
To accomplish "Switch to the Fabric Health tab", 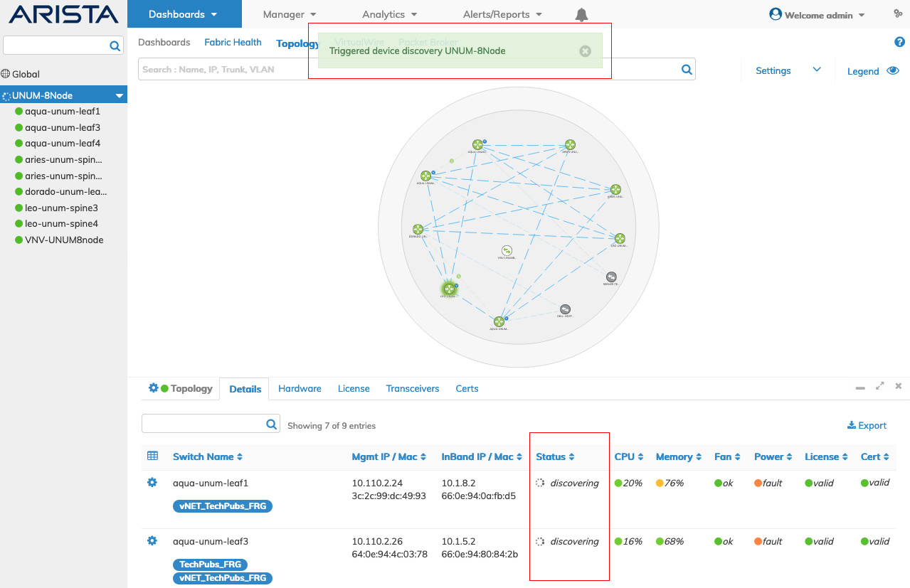I will click(233, 43).
